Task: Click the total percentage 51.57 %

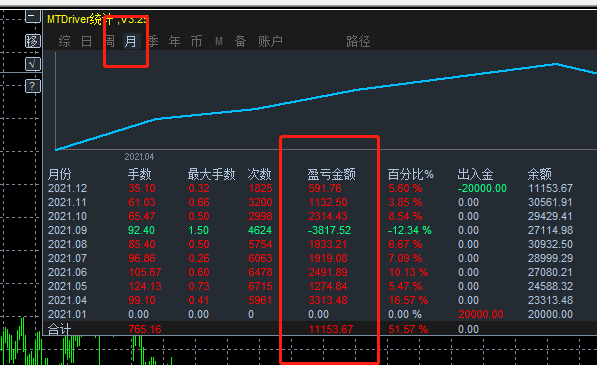Action: coord(408,329)
